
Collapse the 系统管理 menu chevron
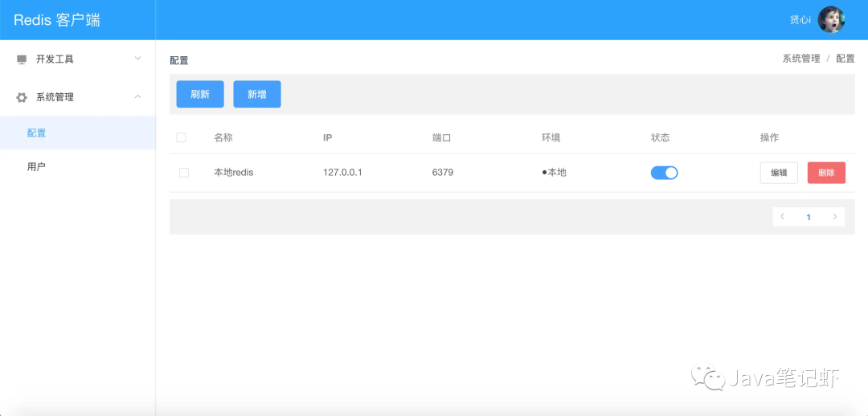click(138, 97)
